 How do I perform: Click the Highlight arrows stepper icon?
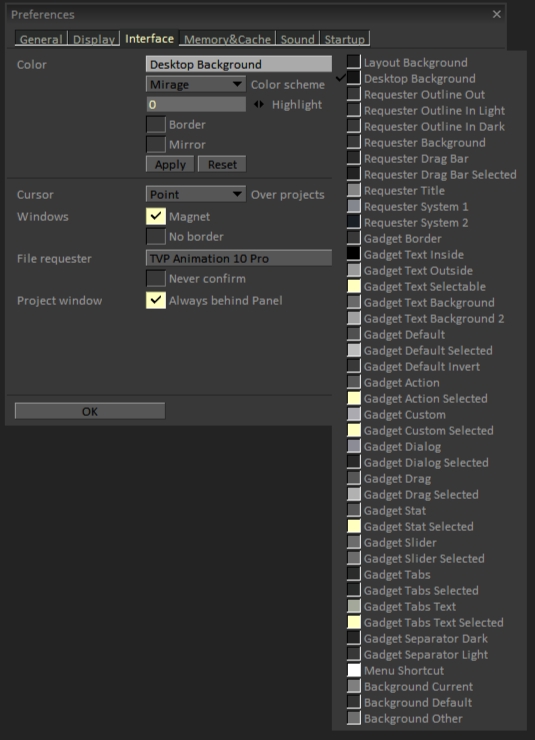pyautogui.click(x=259, y=104)
